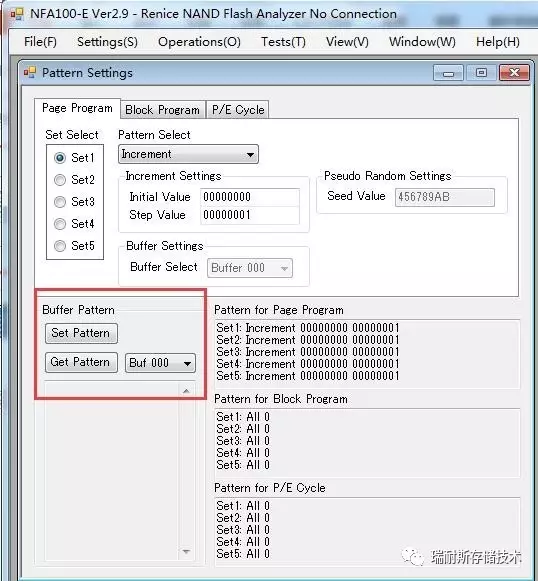The height and width of the screenshot is (581, 538).
Task: Click 'Set2: All 0' under P/E Cycle
Action: click(x=243, y=518)
